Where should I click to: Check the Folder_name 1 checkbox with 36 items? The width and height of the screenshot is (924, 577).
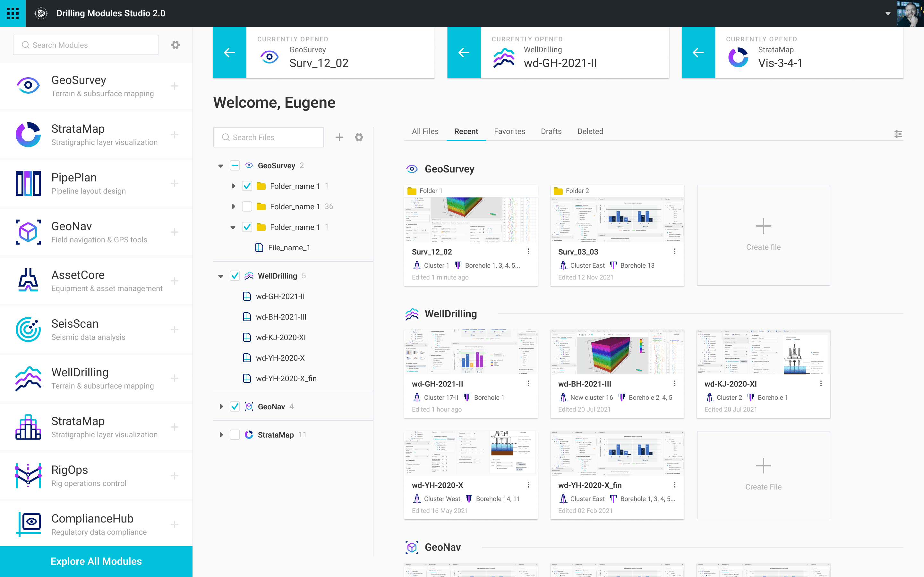coord(247,206)
